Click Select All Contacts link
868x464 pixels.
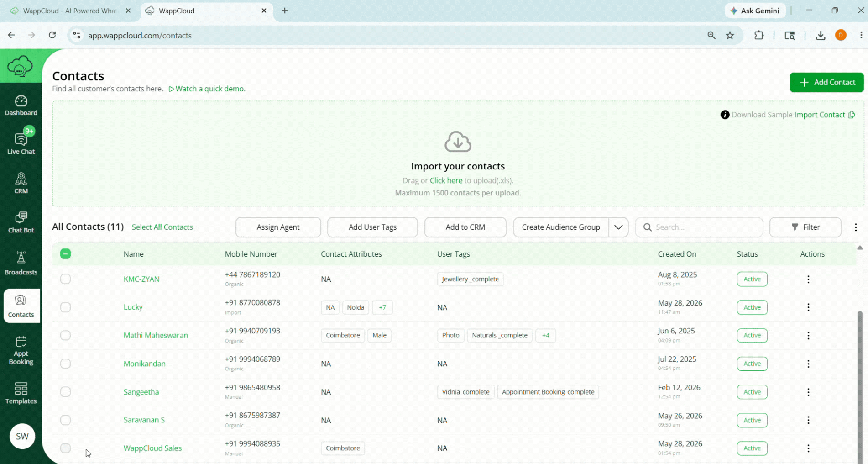click(x=162, y=227)
